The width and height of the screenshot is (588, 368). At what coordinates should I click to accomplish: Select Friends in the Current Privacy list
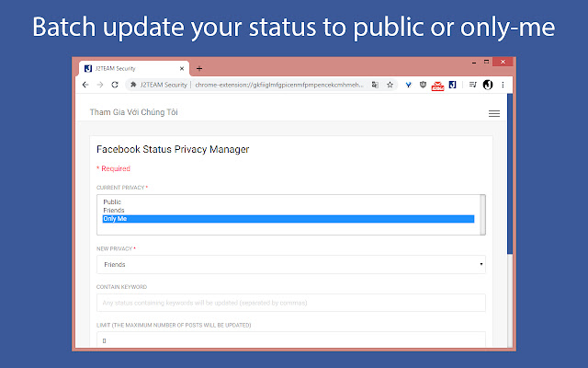pyautogui.click(x=114, y=210)
